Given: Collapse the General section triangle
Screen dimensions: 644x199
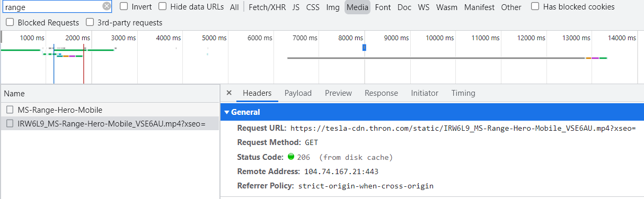Looking at the screenshot, I should (227, 112).
